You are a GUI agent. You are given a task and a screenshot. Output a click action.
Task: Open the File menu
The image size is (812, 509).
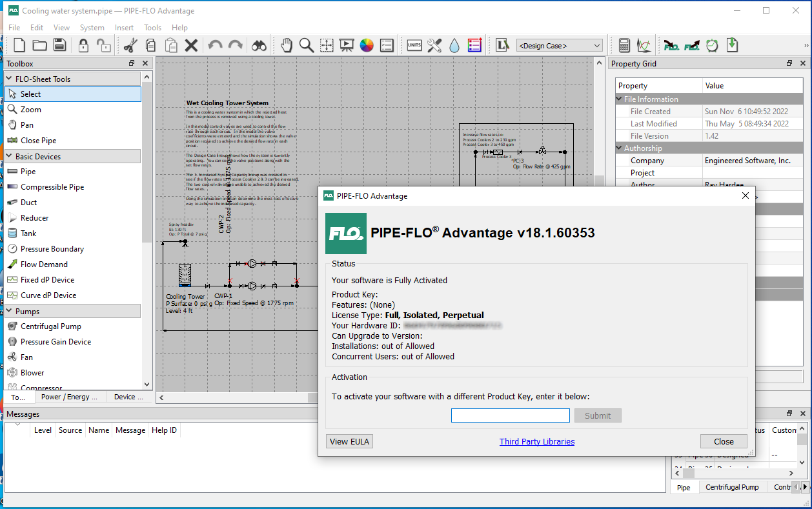[x=14, y=28]
